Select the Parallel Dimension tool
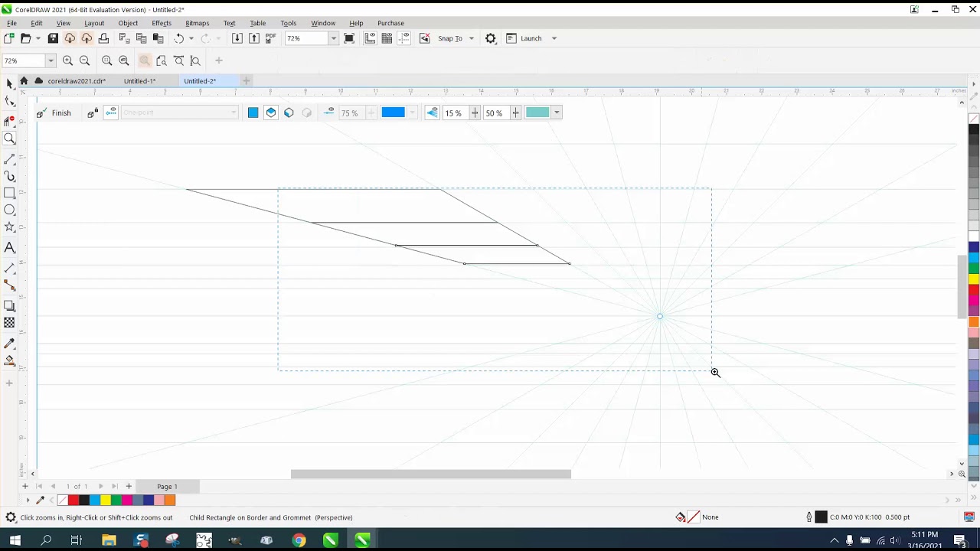Image resolution: width=980 pixels, height=551 pixels. (x=9, y=268)
